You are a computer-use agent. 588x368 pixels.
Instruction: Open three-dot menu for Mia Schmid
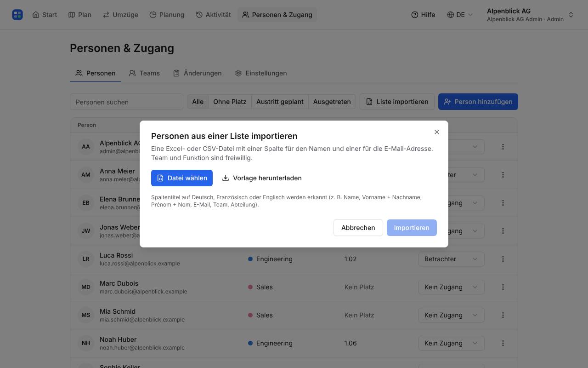tap(503, 315)
